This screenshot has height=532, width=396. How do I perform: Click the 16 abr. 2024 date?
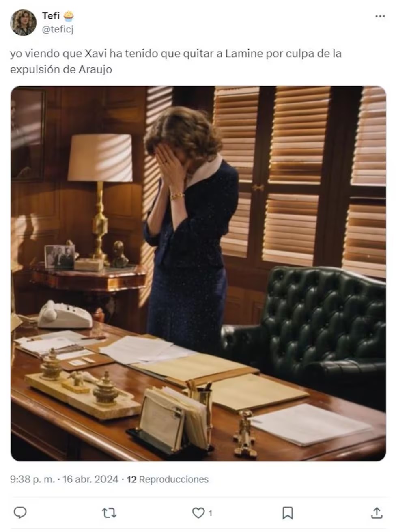pos(90,479)
